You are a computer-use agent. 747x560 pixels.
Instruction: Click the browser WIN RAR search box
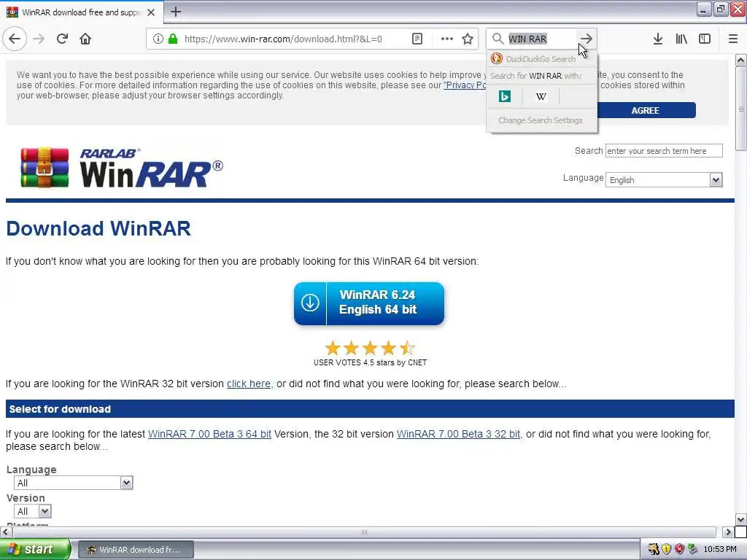coord(541,39)
